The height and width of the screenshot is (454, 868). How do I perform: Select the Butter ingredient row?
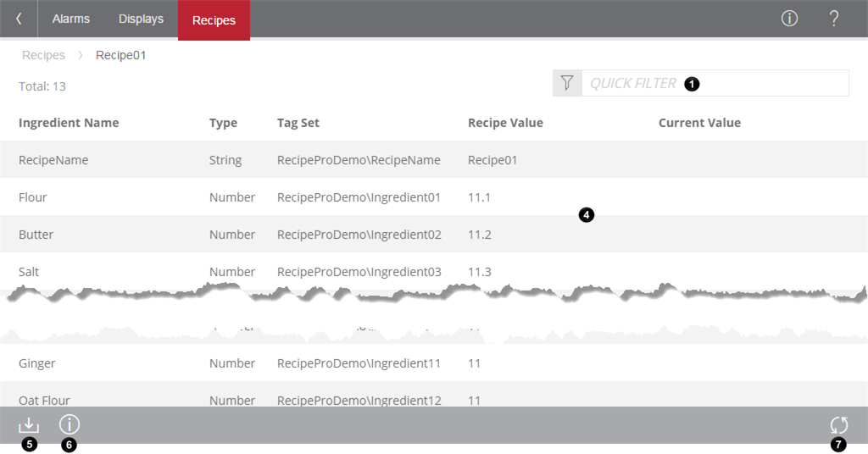coord(36,235)
